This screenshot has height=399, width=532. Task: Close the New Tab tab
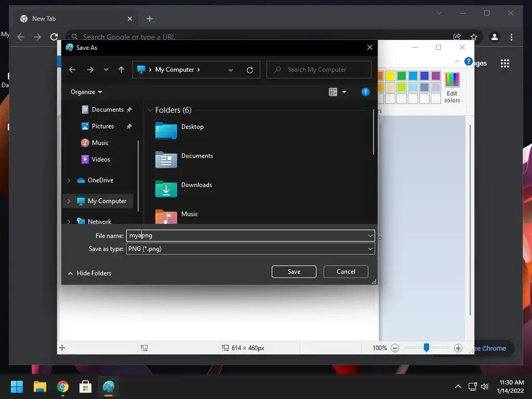coord(129,19)
